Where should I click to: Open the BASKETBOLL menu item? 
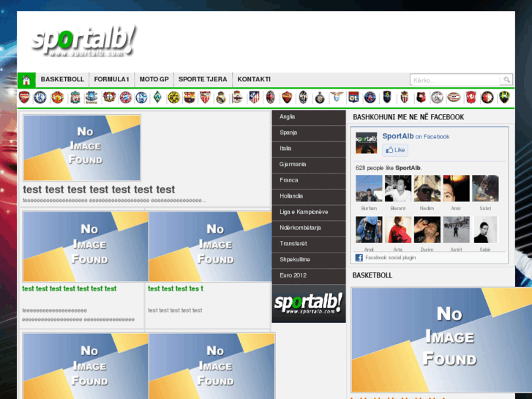(62, 80)
